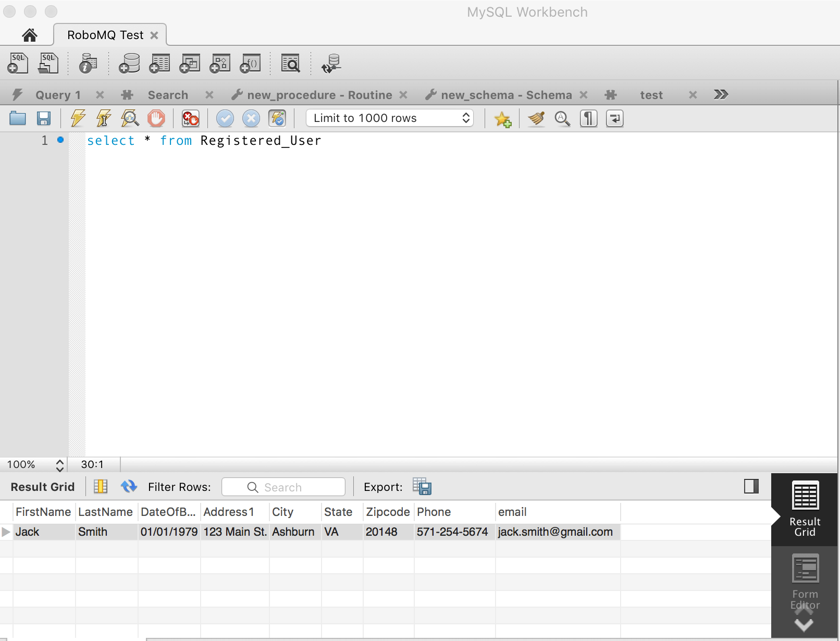The width and height of the screenshot is (840, 641).
Task: Sort by the FirstName column header
Action: pos(43,512)
